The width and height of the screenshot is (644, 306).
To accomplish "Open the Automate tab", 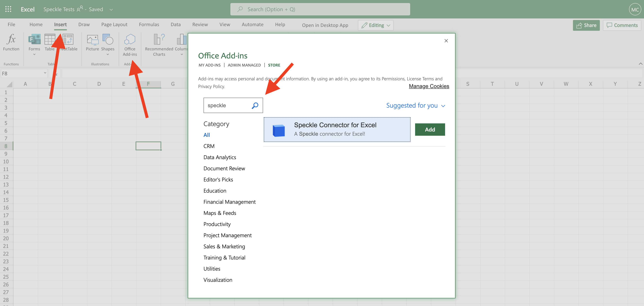I will click(252, 25).
